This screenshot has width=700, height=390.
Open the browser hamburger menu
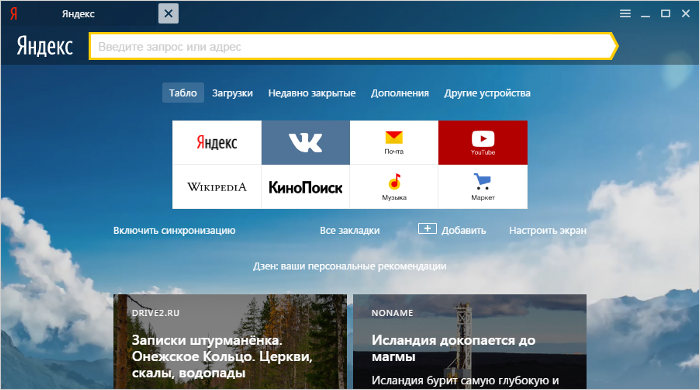point(625,14)
